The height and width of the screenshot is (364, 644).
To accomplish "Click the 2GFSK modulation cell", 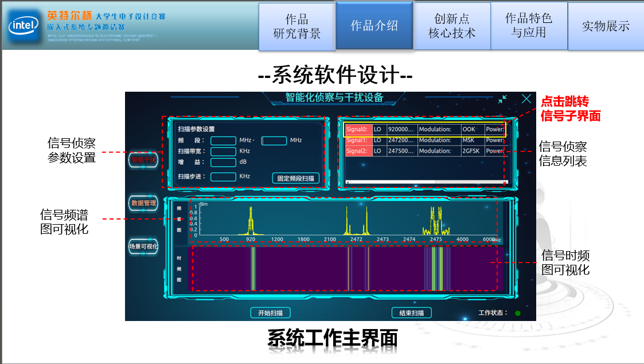I will point(473,151).
